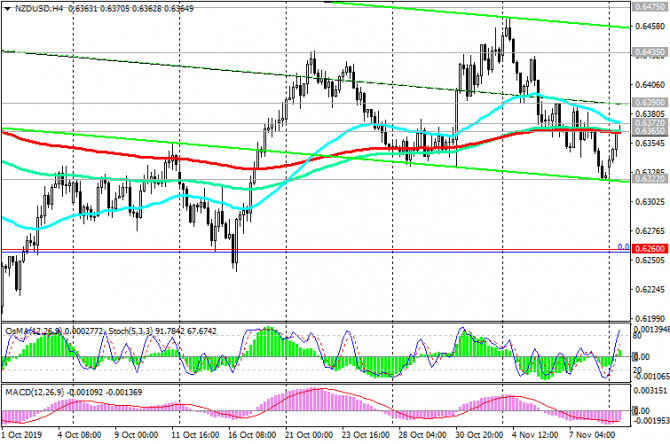Select the 0.64750 level price tag
This screenshot has width=670, height=444.
(x=649, y=7)
